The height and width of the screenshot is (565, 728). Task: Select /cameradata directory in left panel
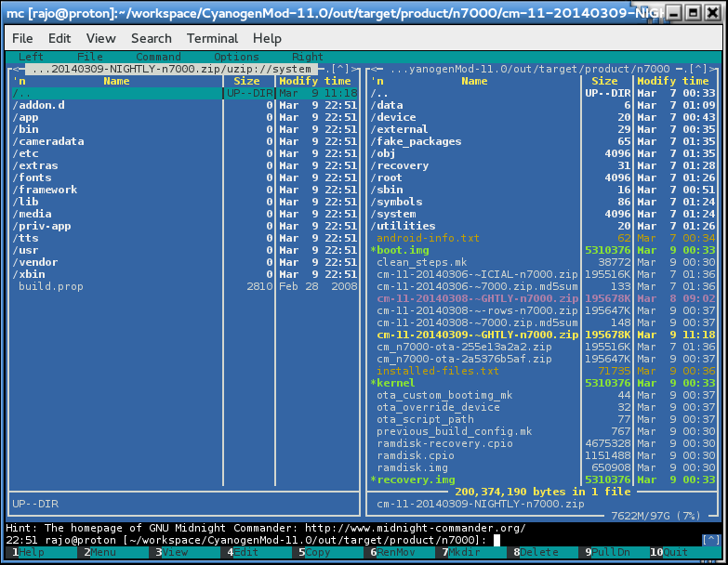185,141
